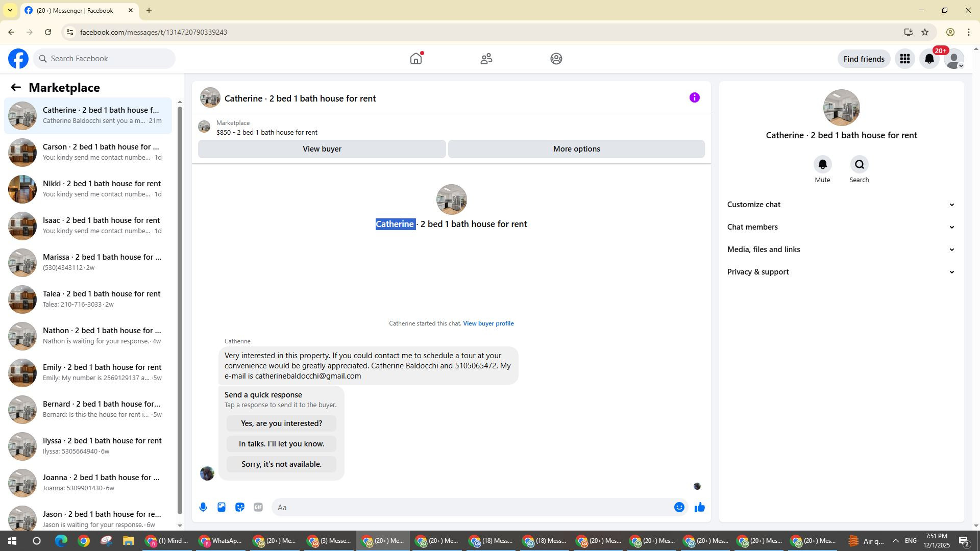Click More options button

coord(576,149)
